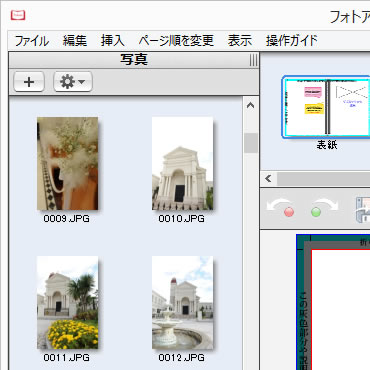Click the photo list scroll-up arrow
The image size is (370, 370).
pyautogui.click(x=250, y=106)
